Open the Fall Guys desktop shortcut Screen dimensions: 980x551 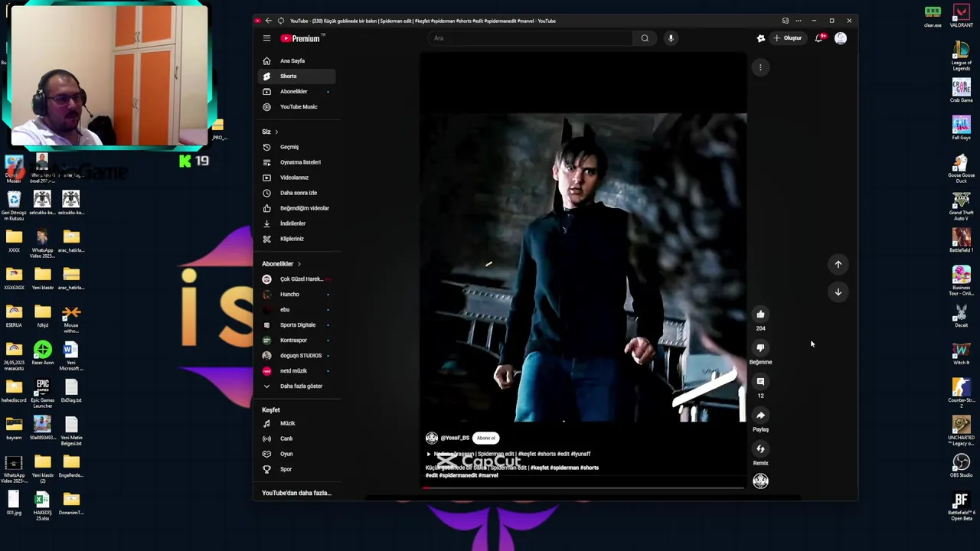point(962,127)
